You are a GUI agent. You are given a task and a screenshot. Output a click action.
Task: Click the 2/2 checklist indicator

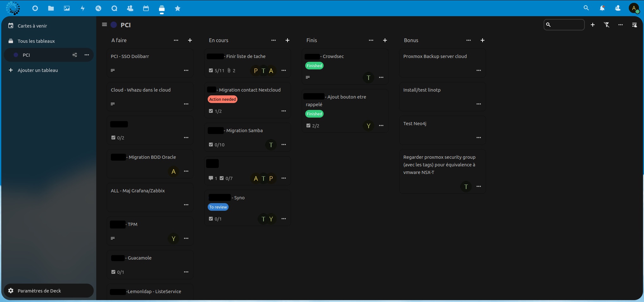click(x=313, y=125)
